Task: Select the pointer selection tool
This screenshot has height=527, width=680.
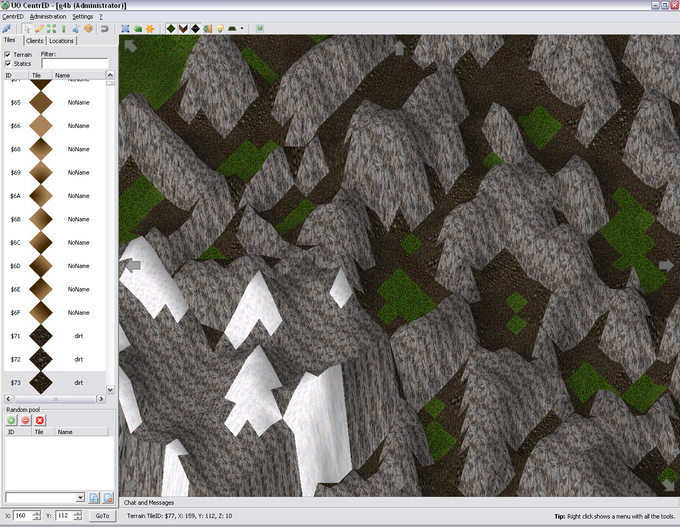Action: [27, 28]
